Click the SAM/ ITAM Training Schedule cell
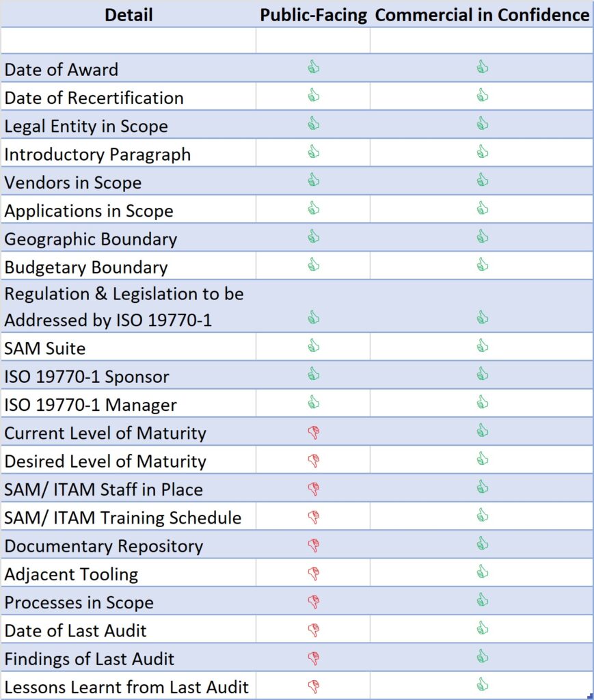Screen dimensions: 594x700 click(123, 517)
